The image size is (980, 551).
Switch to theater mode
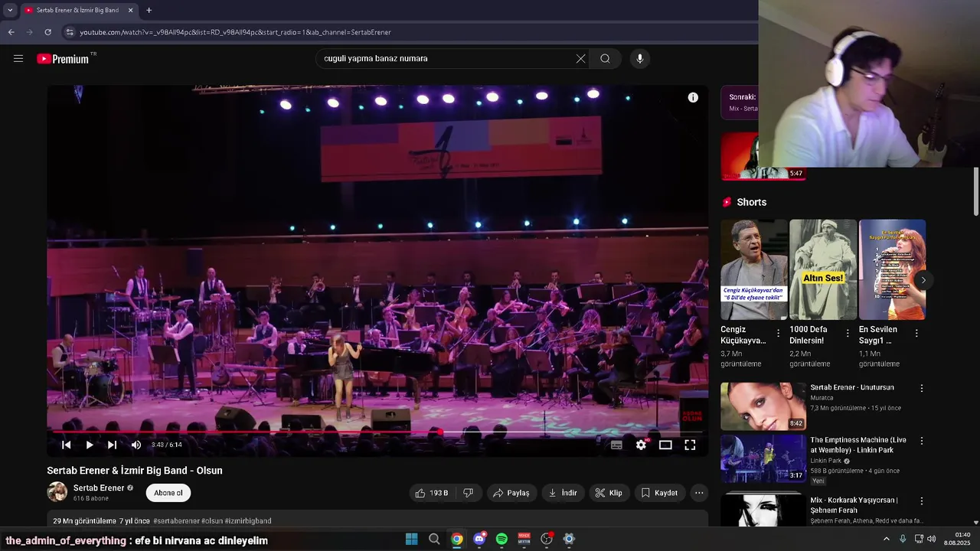(665, 445)
